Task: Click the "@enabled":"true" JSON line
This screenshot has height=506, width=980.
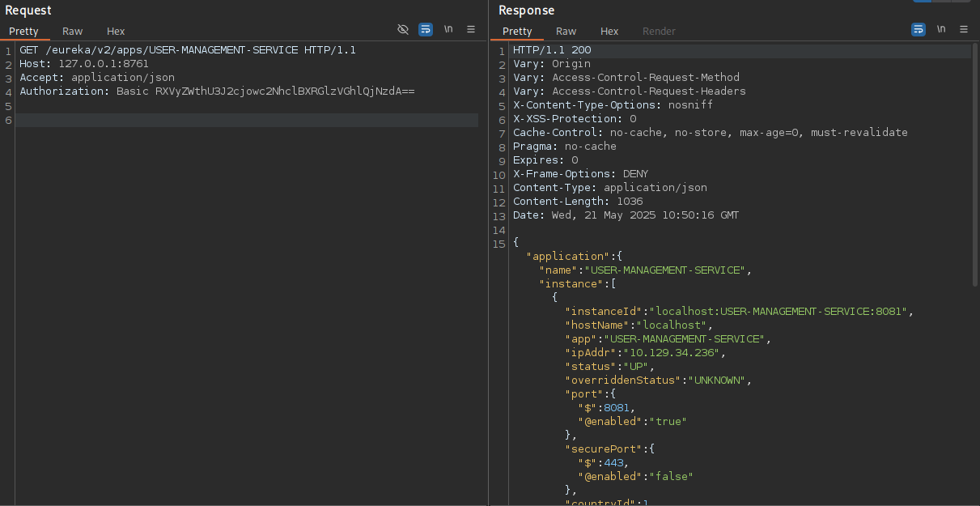Action: [x=632, y=422]
